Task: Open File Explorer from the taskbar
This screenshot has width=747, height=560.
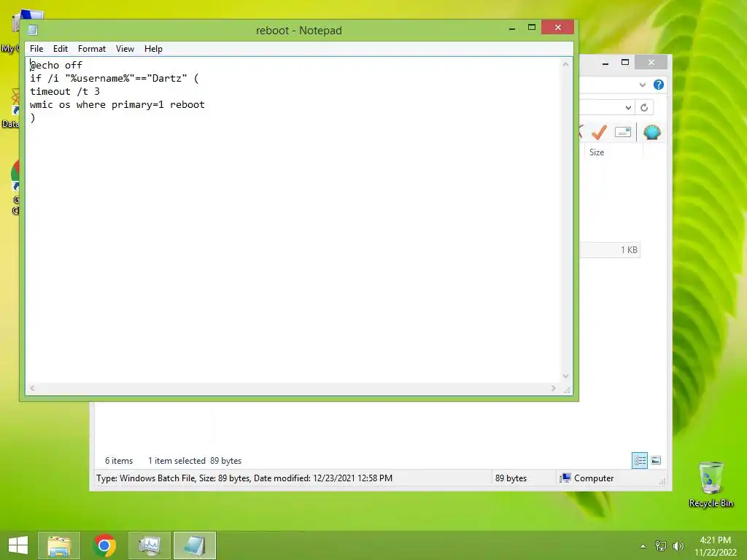Action: [x=59, y=545]
